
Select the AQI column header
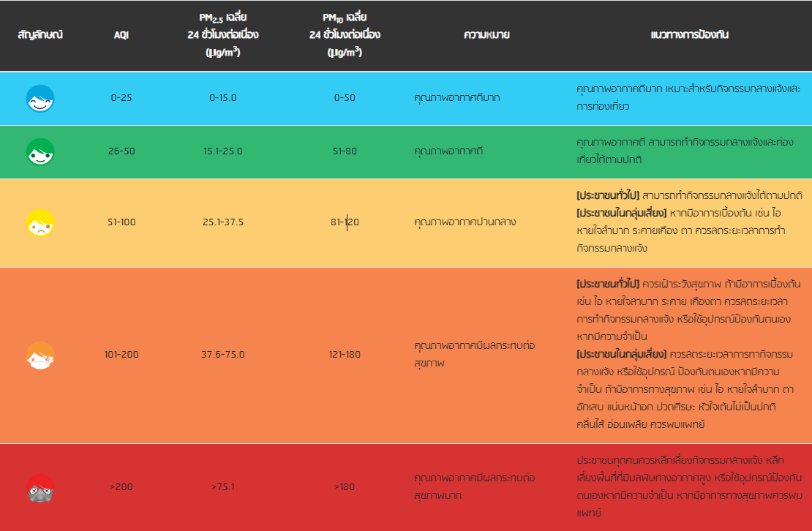[x=121, y=35]
